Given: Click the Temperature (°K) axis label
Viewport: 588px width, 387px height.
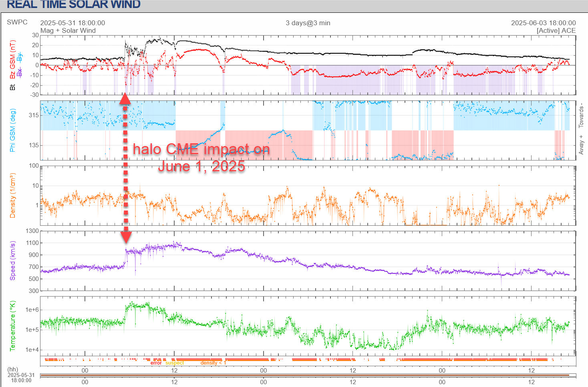Looking at the screenshot, I should (x=13, y=326).
